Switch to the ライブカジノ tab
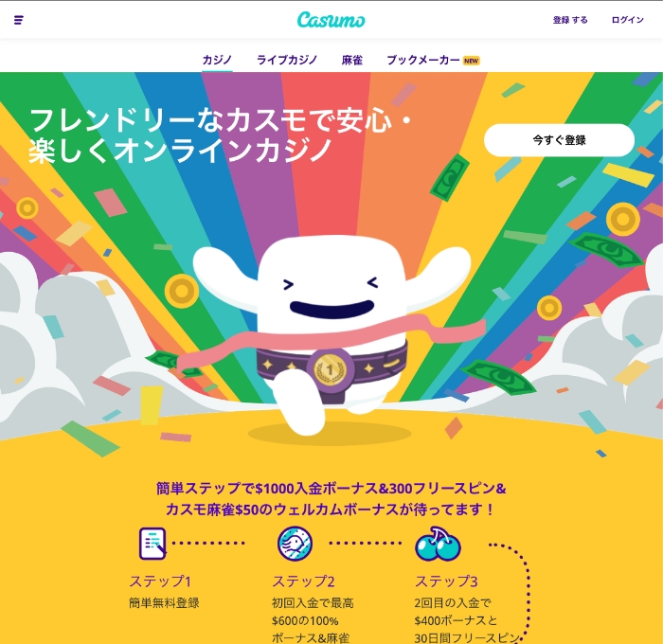663x644 pixels. 287,60
